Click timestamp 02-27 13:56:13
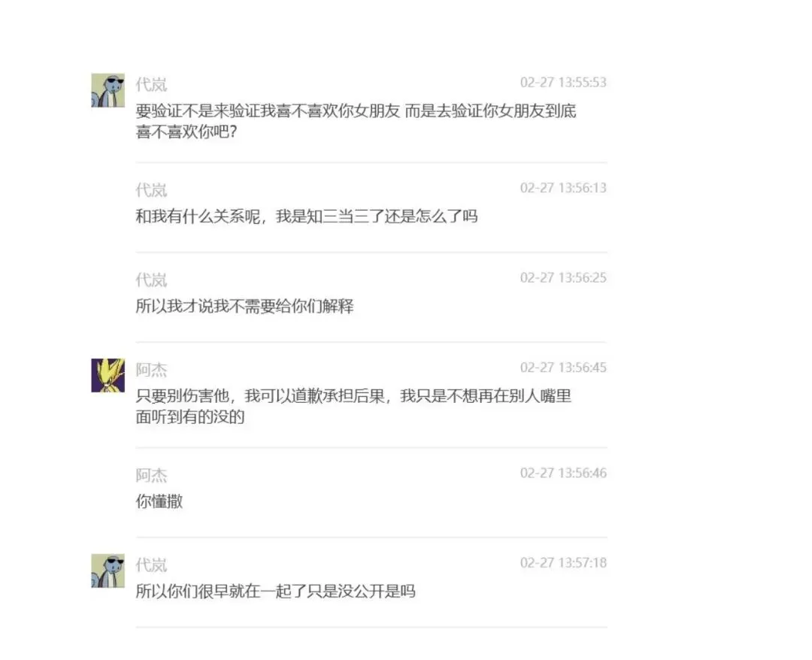The width and height of the screenshot is (812, 660). point(563,188)
